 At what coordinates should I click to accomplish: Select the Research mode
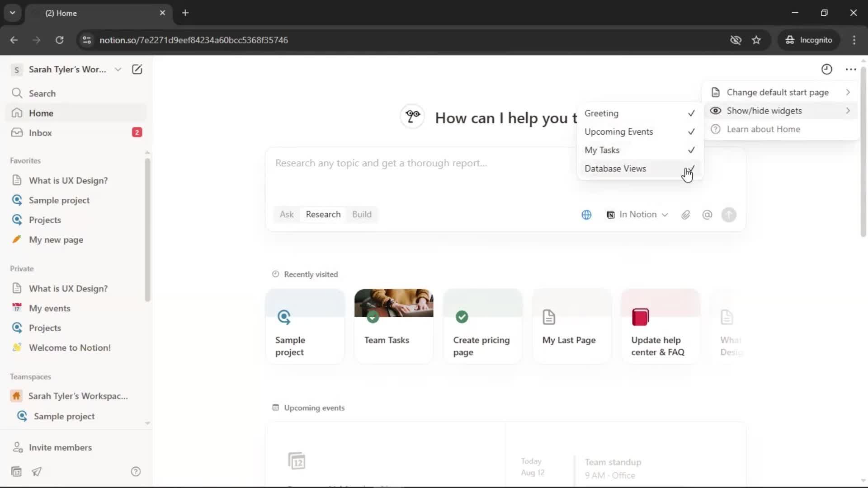pos(323,215)
